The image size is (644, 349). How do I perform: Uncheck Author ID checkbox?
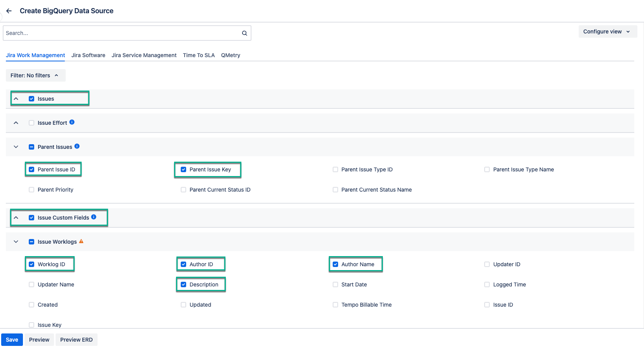[x=183, y=264]
